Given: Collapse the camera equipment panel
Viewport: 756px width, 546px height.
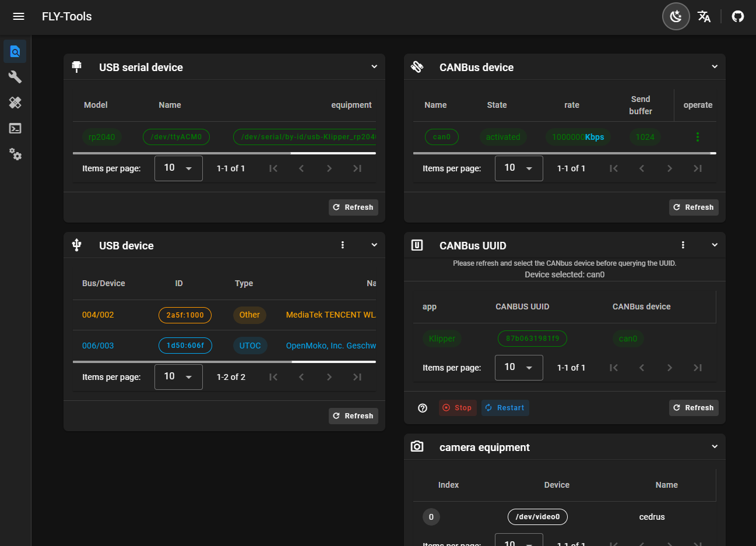Looking at the screenshot, I should [x=715, y=447].
